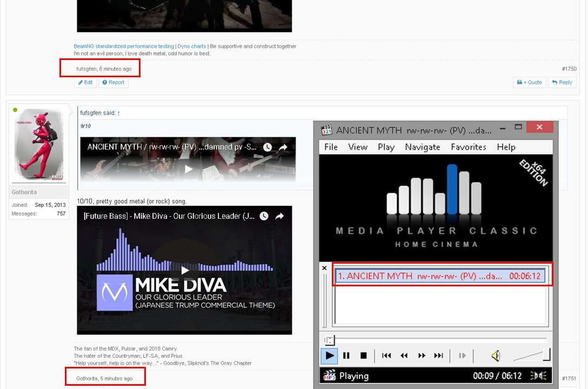Skip to previous track in player
This screenshot has height=389, width=588.
386,356
